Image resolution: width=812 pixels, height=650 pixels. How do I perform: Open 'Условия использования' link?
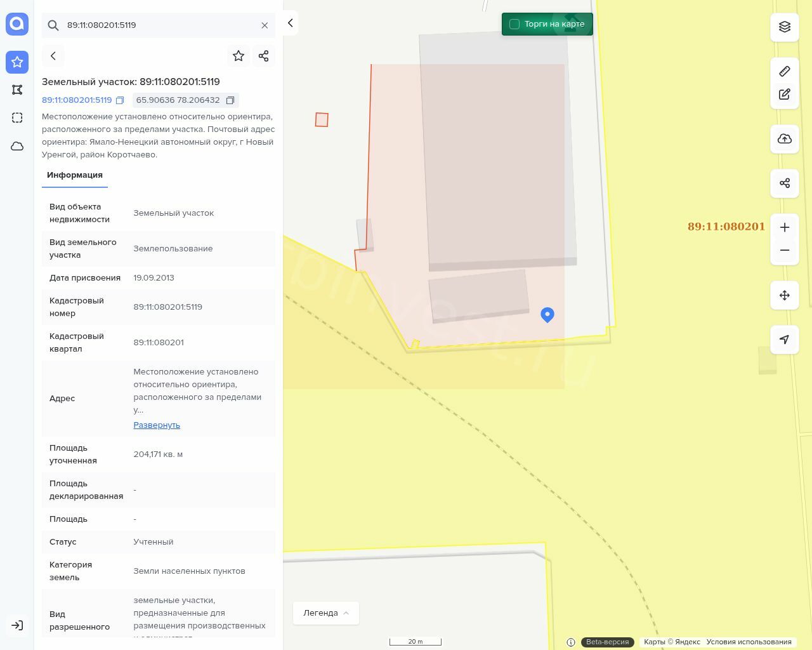[749, 642]
